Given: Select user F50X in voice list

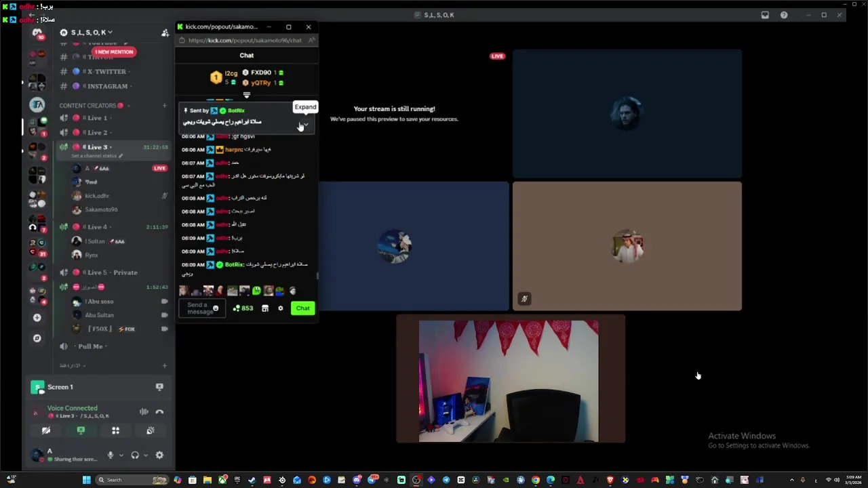Looking at the screenshot, I should tap(102, 329).
